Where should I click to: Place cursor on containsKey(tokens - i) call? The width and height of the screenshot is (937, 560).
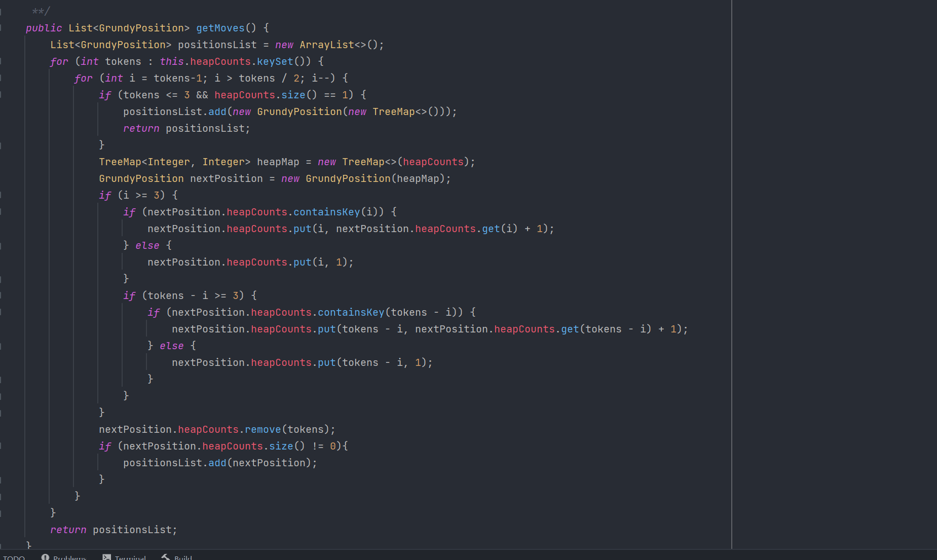(351, 312)
